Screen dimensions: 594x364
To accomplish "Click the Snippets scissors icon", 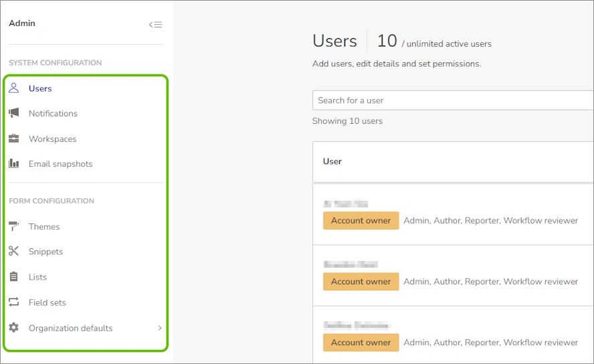I will click(x=13, y=252).
